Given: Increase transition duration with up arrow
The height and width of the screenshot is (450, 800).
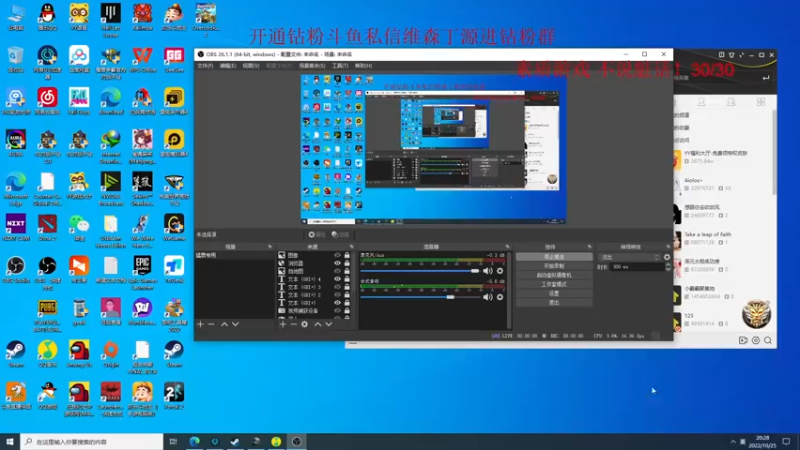Looking at the screenshot, I should coord(668,265).
